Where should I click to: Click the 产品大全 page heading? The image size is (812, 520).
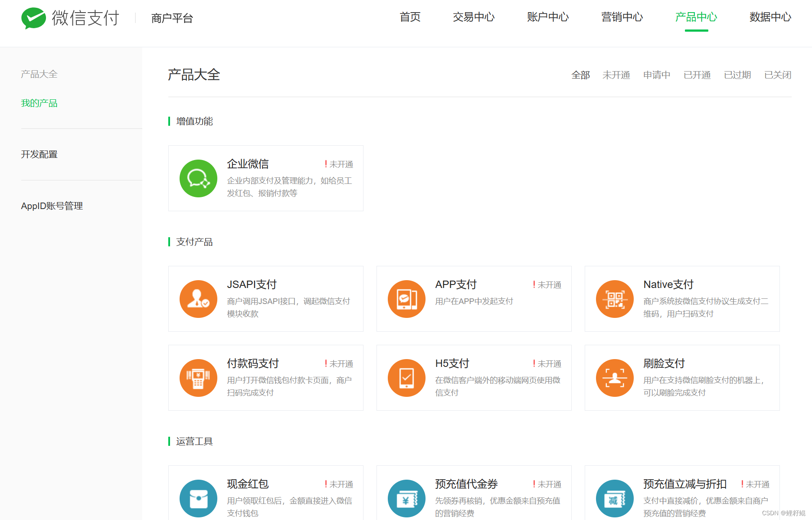pyautogui.click(x=194, y=75)
